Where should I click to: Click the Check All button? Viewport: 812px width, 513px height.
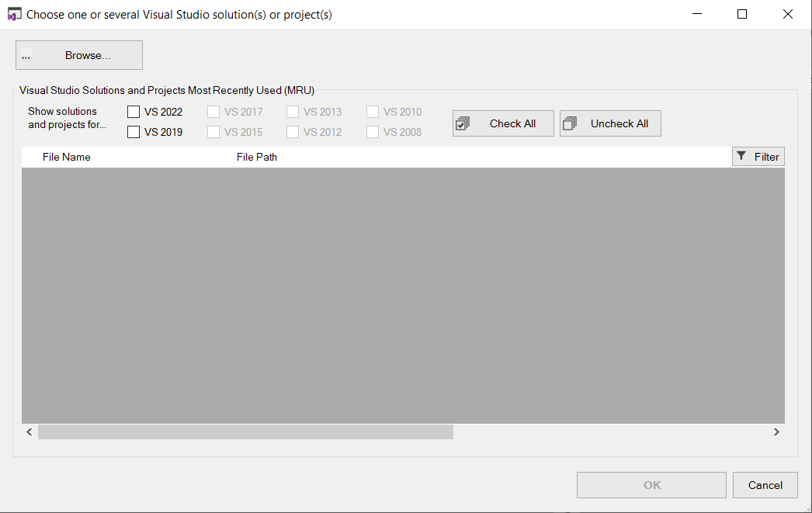point(503,123)
